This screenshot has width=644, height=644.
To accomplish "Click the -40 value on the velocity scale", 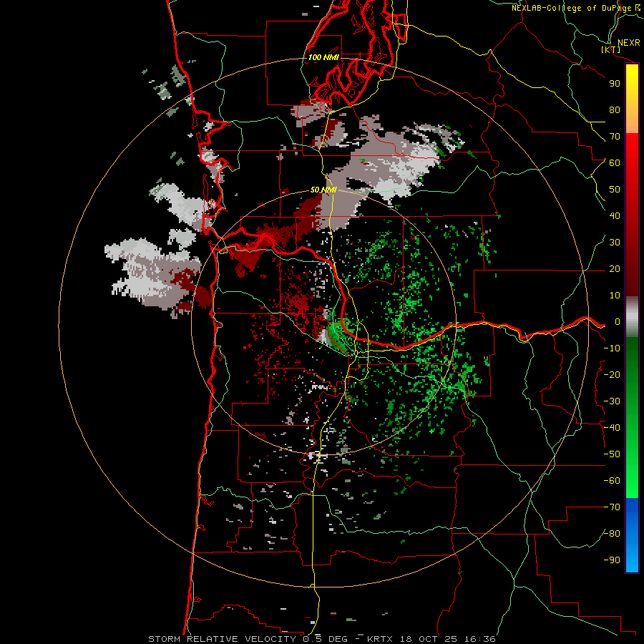I will coord(612,428).
